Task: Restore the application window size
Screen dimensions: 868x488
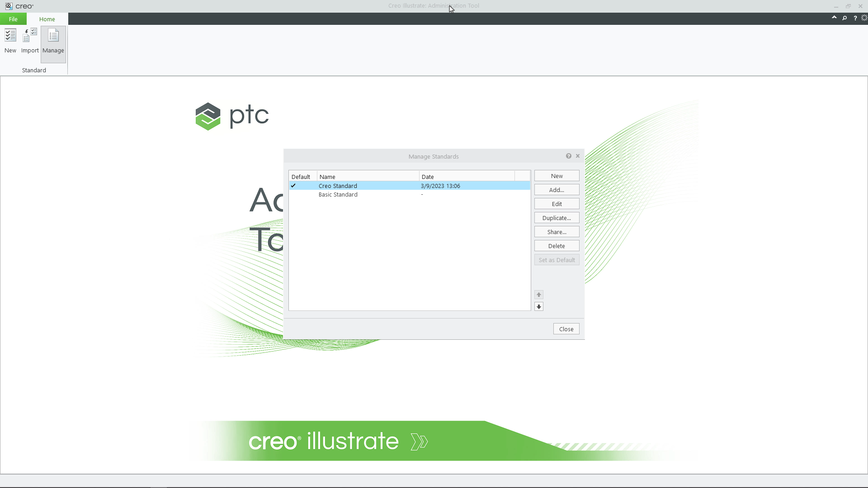Action: pyautogui.click(x=848, y=6)
